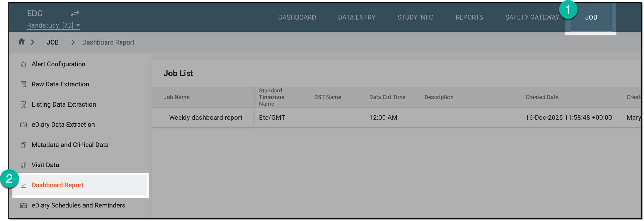Click the chevron before Dashboard Report breadcrumb
Screen dimensions: 644x221
73,42
